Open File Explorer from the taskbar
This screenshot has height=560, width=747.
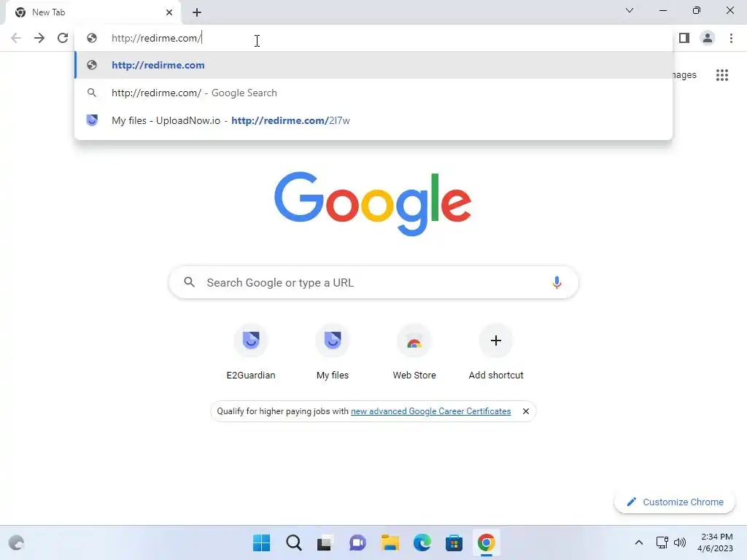click(390, 542)
